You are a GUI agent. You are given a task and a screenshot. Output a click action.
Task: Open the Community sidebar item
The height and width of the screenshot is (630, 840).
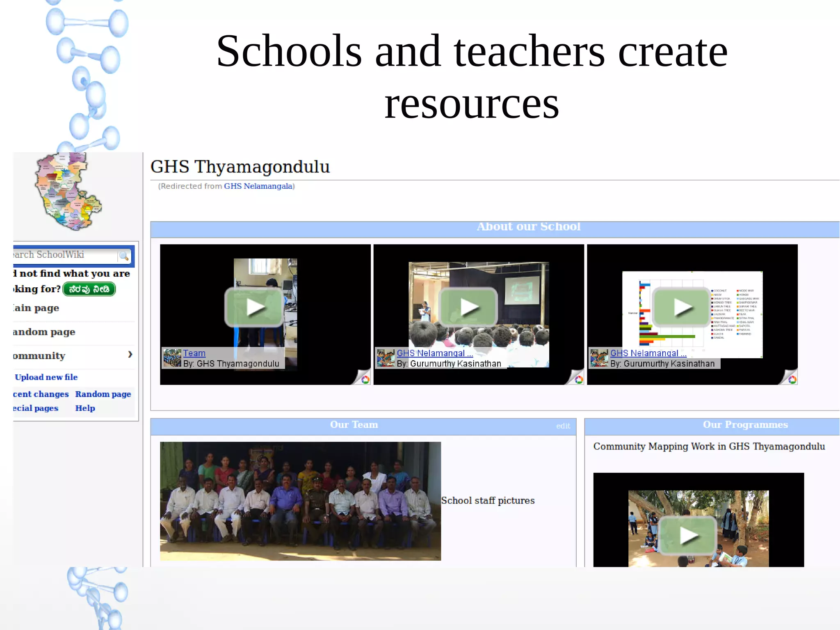point(39,356)
